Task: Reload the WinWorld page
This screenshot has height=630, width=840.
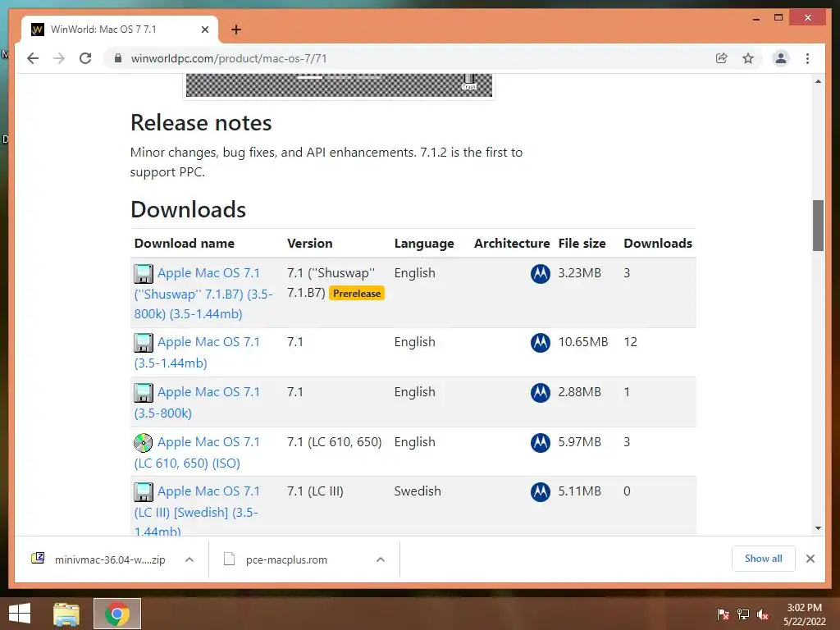Action: [x=85, y=58]
